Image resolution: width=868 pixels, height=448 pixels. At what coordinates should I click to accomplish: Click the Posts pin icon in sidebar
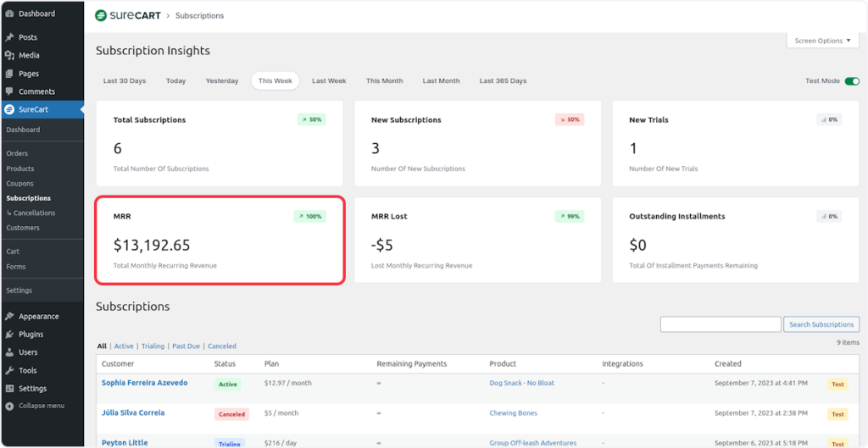[x=9, y=37]
